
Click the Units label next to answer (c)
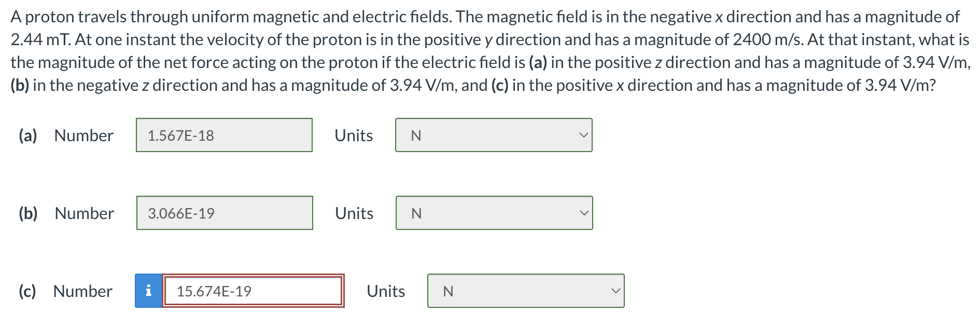point(385,291)
